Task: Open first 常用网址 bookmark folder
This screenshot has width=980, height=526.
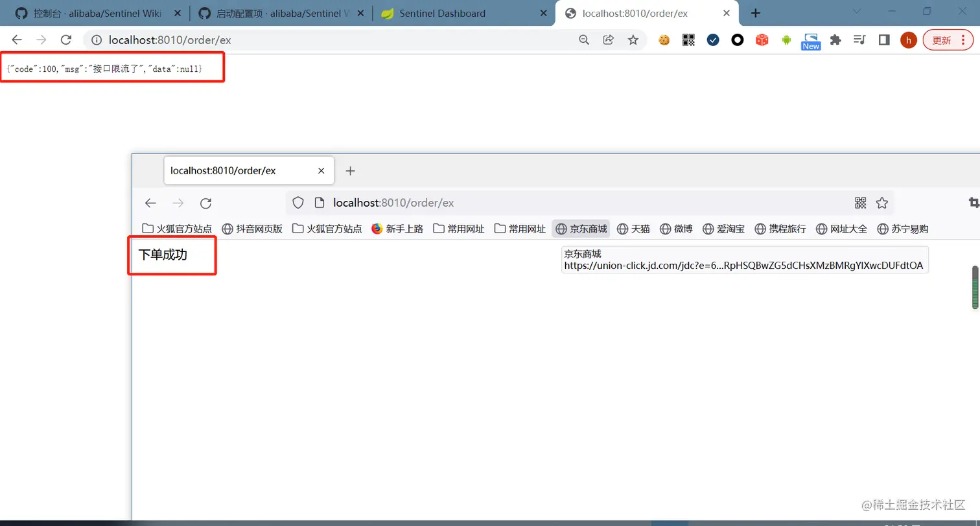Action: click(x=459, y=228)
